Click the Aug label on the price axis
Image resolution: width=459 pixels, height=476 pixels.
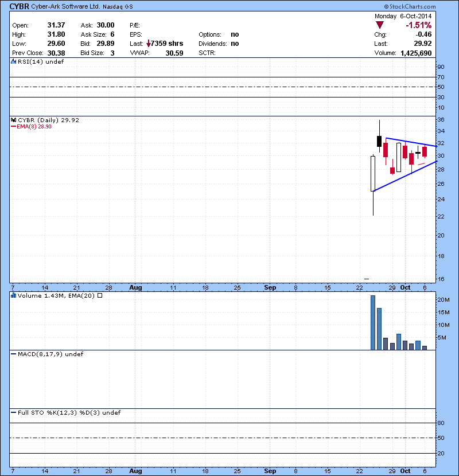tap(135, 287)
